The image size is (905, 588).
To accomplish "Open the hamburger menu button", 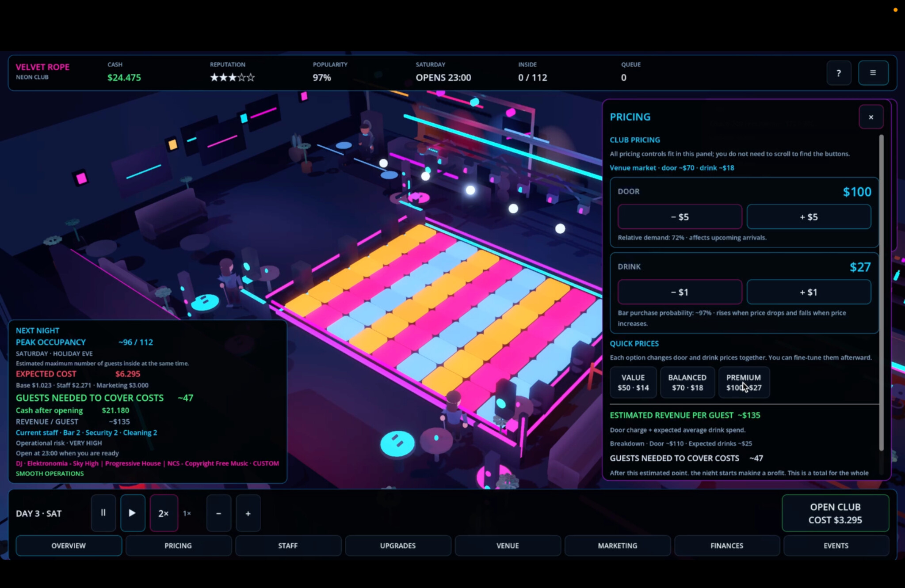I will click(873, 73).
